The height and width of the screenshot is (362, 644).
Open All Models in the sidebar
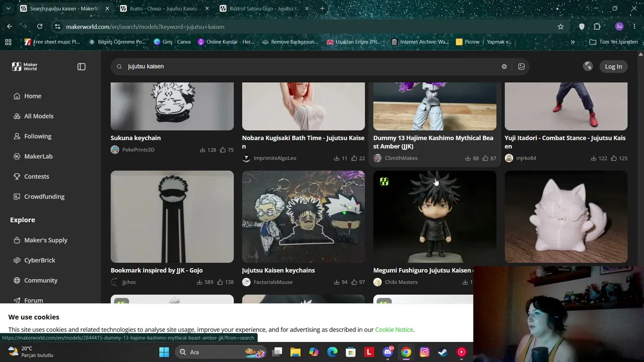pyautogui.click(x=39, y=116)
